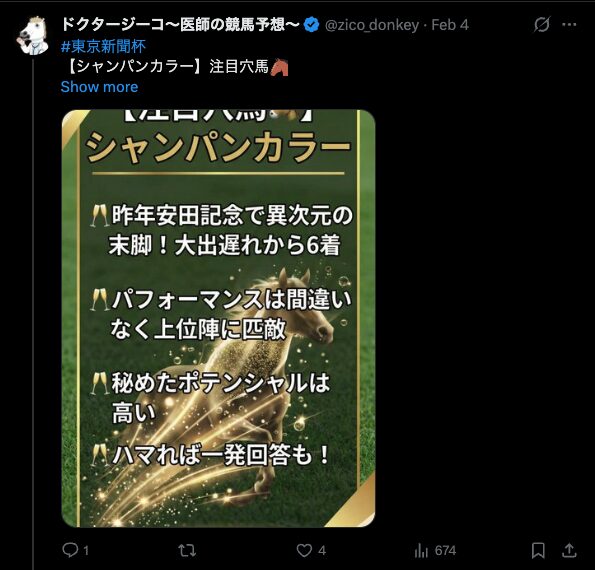Open the horse-head profile avatar

33,36
